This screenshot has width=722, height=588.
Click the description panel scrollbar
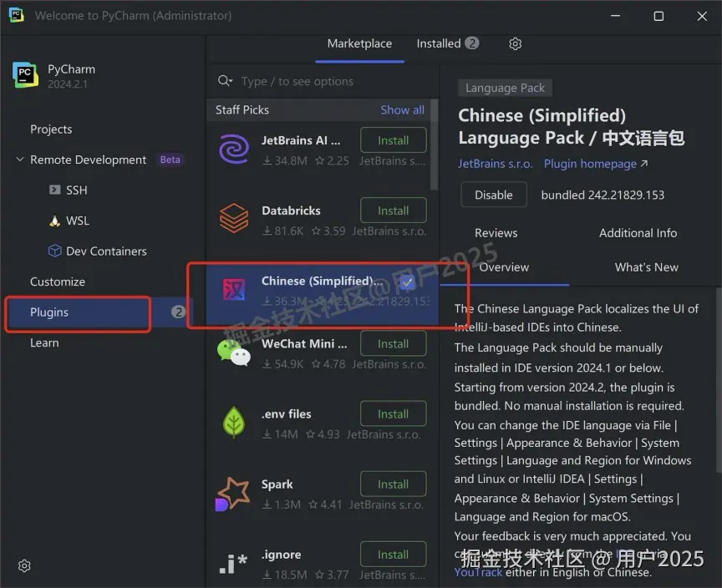coord(719,380)
